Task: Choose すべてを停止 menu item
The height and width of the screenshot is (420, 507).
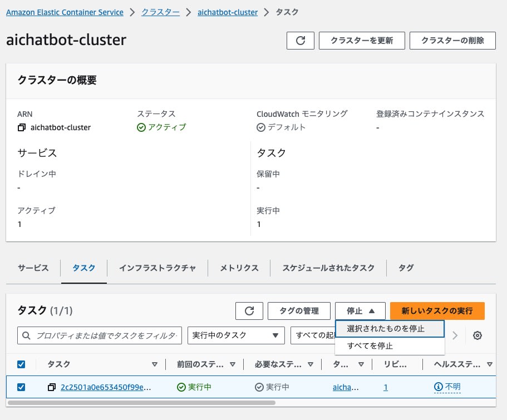Action: pyautogui.click(x=390, y=346)
